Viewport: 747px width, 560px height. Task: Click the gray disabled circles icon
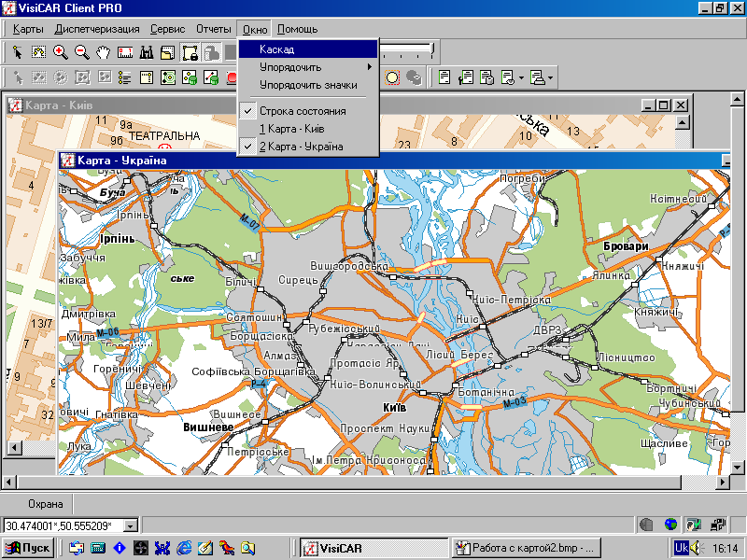click(414, 77)
